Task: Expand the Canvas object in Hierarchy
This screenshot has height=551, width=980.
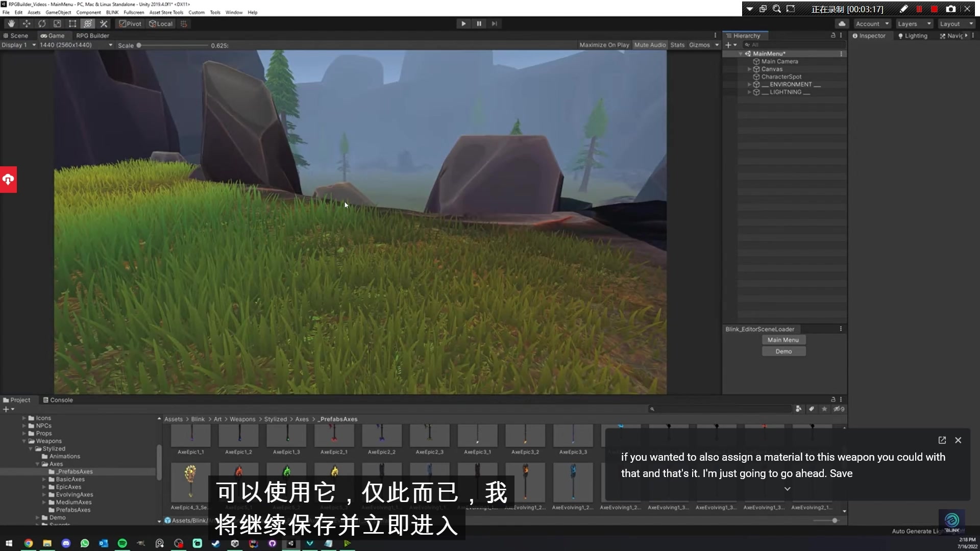Action: pyautogui.click(x=750, y=69)
